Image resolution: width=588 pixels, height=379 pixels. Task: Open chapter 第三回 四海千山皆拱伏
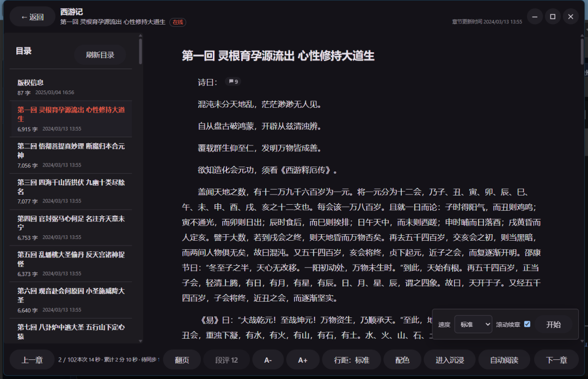pos(71,191)
